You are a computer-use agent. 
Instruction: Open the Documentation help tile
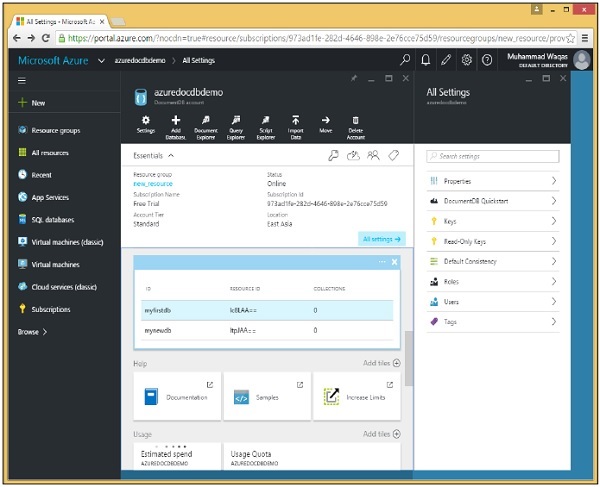coord(175,397)
